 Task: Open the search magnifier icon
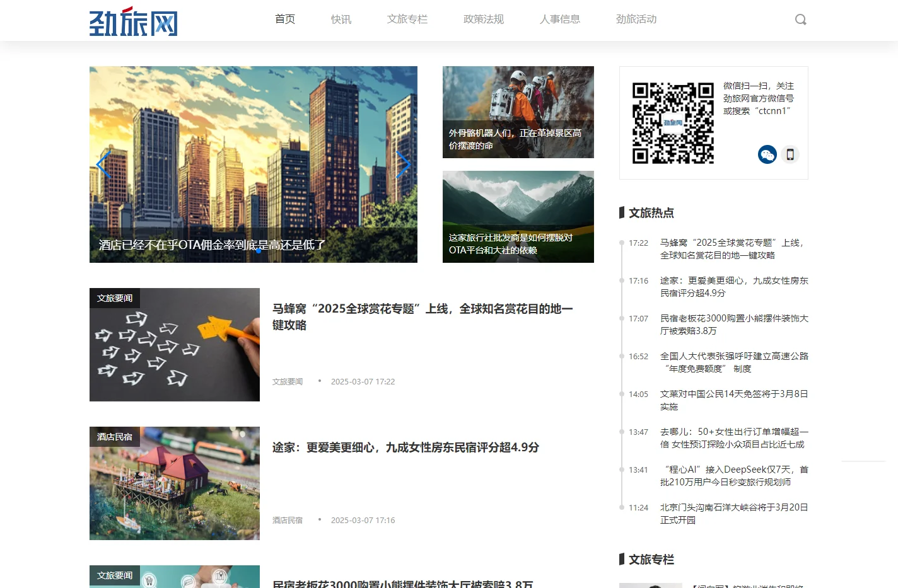click(x=801, y=20)
